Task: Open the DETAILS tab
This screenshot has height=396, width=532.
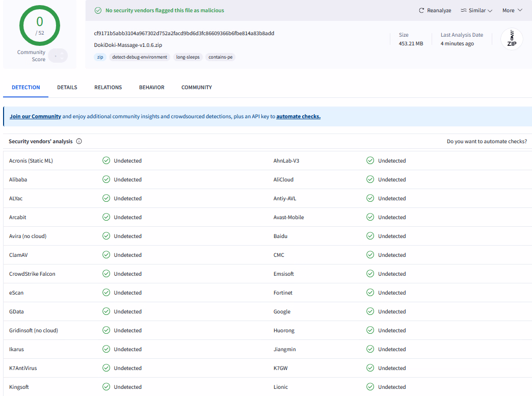Action: [67, 87]
